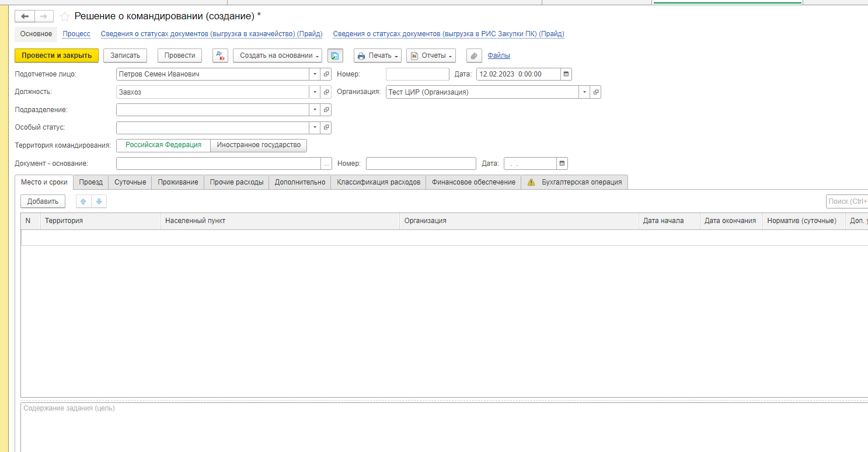Switch to Место и сроки tab
Viewport: 868px width, 452px height.
point(44,182)
